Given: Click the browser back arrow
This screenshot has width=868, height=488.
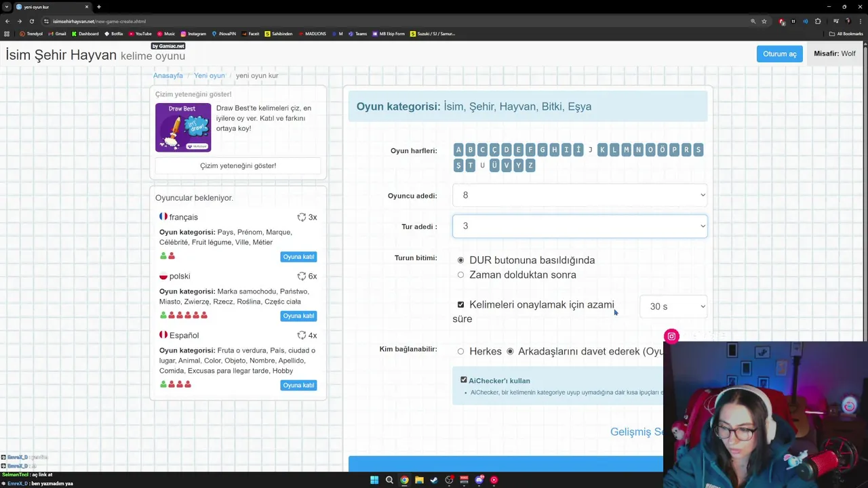Looking at the screenshot, I should pyautogui.click(x=7, y=21).
